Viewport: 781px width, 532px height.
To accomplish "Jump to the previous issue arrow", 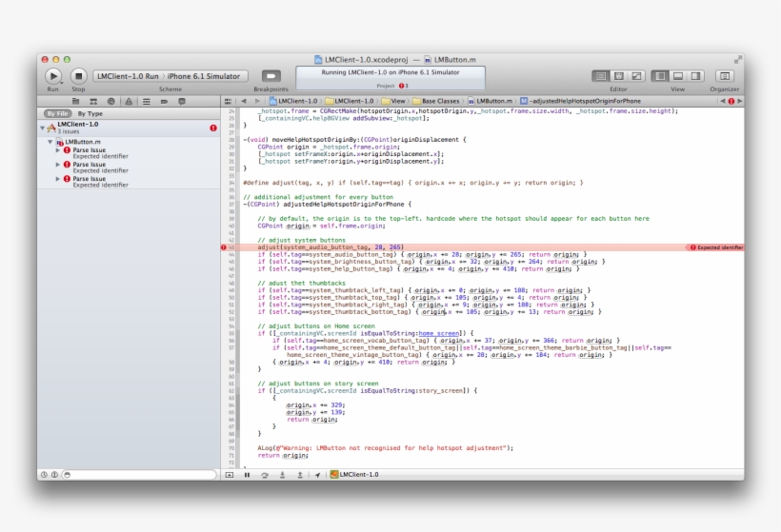I will click(x=722, y=101).
